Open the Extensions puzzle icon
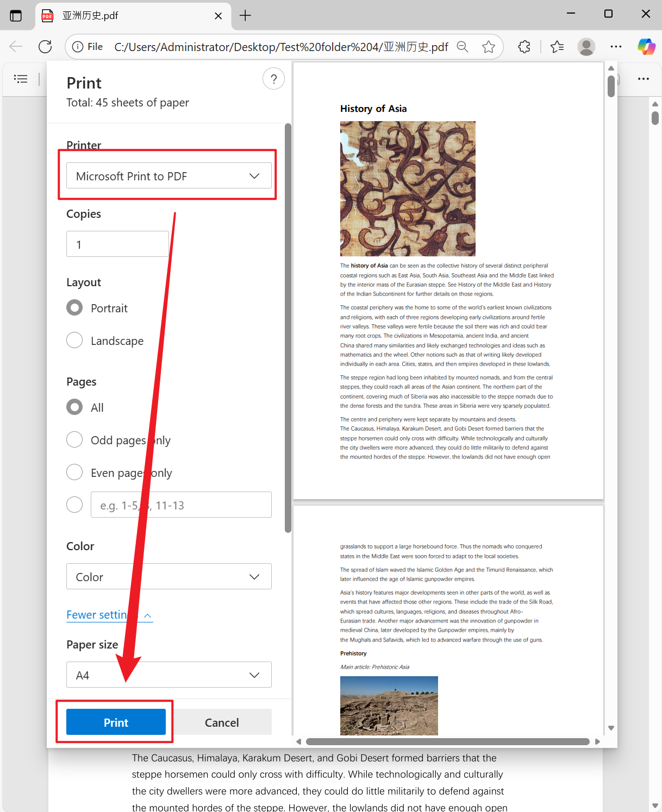This screenshot has width=662, height=812. (x=524, y=47)
